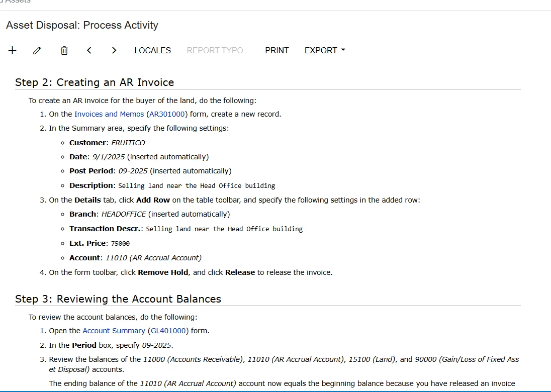Add a new article with plus icon
Image resolution: width=551 pixels, height=392 pixels.
[12, 50]
